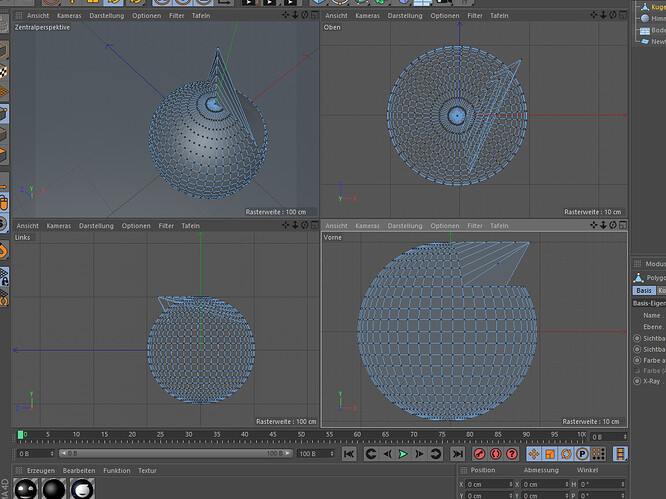Select the first material with smiley-face preview
Image resolution: width=666 pixels, height=499 pixels.
(25, 489)
